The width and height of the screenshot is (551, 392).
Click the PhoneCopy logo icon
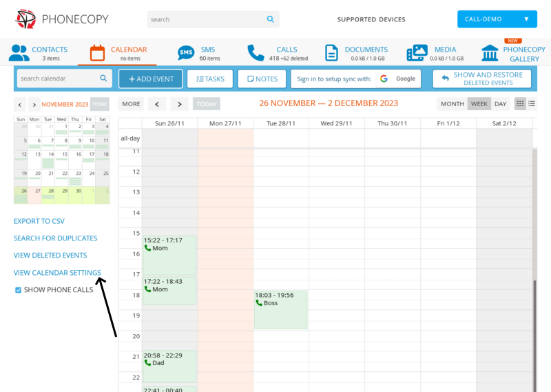[25, 19]
